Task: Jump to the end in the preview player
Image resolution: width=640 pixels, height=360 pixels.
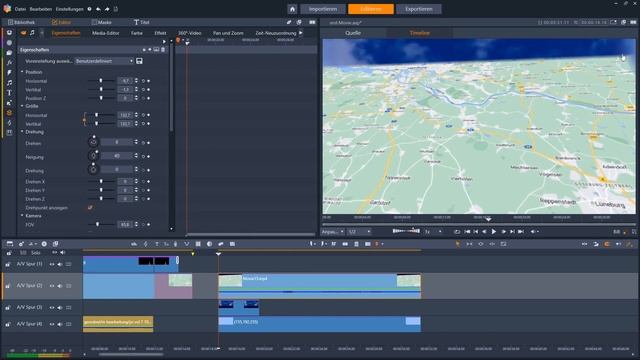Action: (x=521, y=231)
